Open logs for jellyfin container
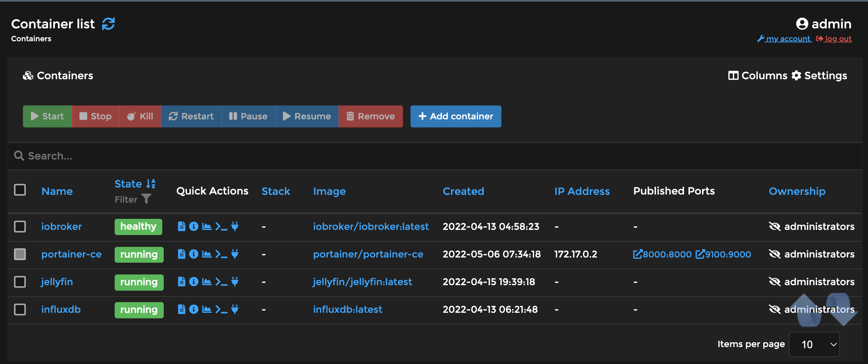868x364 pixels. pos(181,281)
